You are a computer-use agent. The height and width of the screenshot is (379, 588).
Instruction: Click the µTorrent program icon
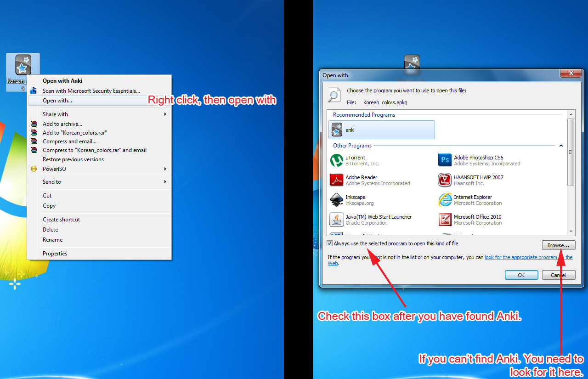[x=337, y=160]
